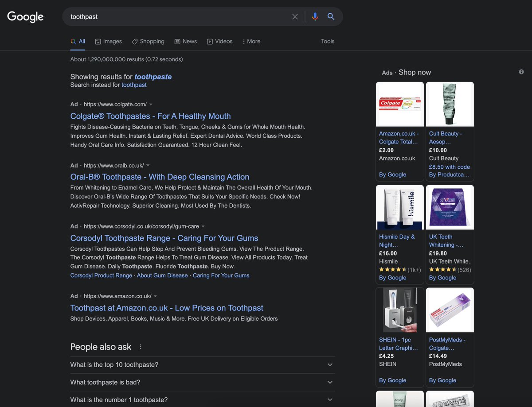The image size is (532, 407).
Task: Open Oral-B Toothpaste ad headline
Action: click(160, 177)
